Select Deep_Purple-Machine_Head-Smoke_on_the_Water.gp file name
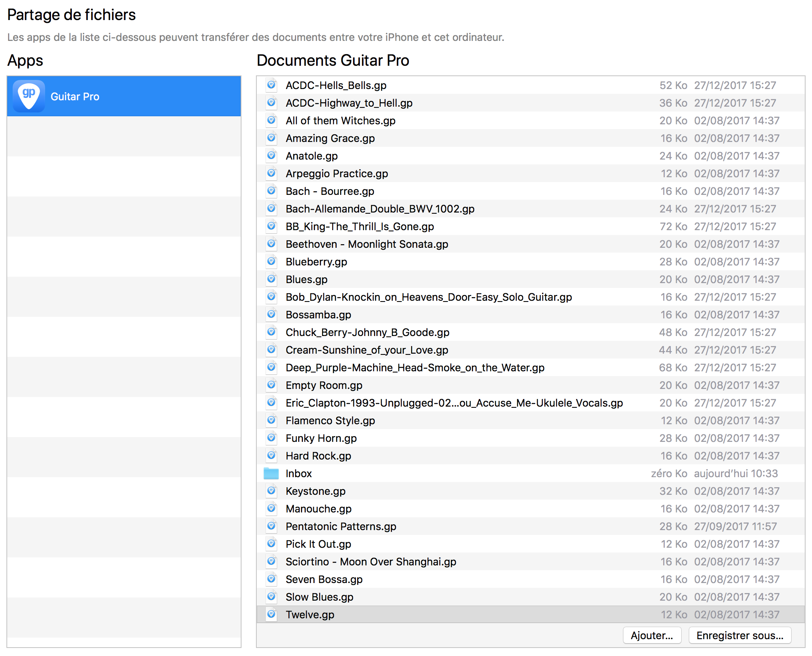This screenshot has width=812, height=656. tap(415, 368)
